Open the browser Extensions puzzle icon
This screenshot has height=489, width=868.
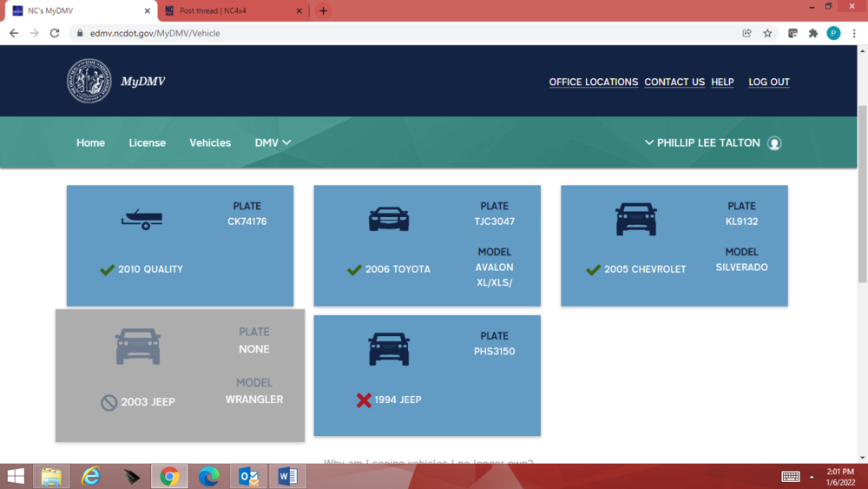812,33
